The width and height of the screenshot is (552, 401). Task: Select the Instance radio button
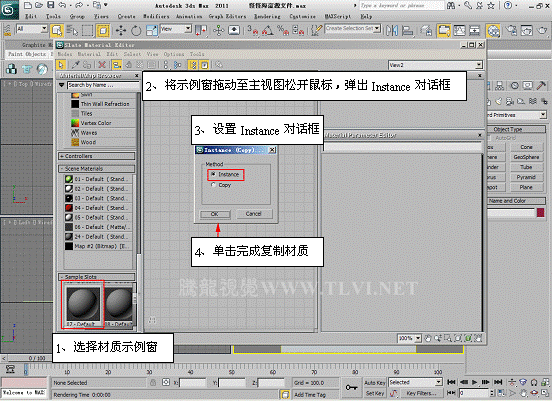[213, 174]
